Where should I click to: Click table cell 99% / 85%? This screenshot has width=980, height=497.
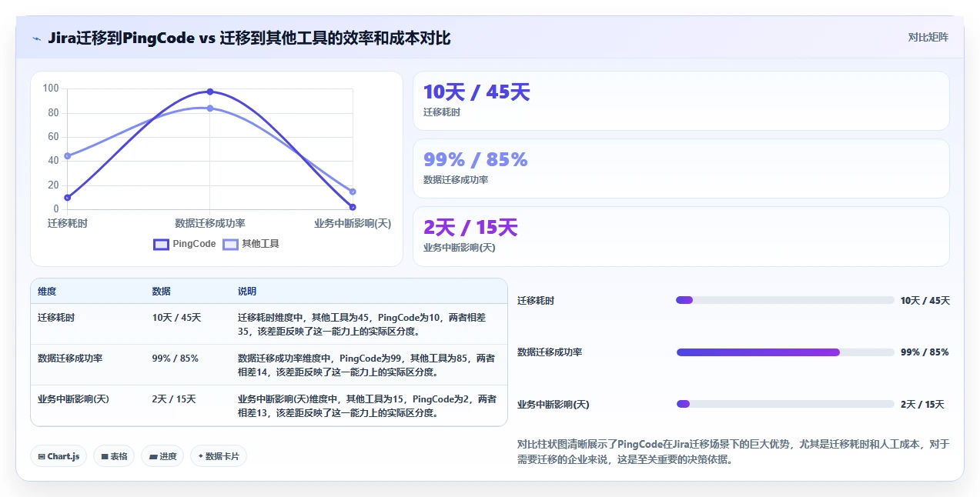(x=176, y=358)
